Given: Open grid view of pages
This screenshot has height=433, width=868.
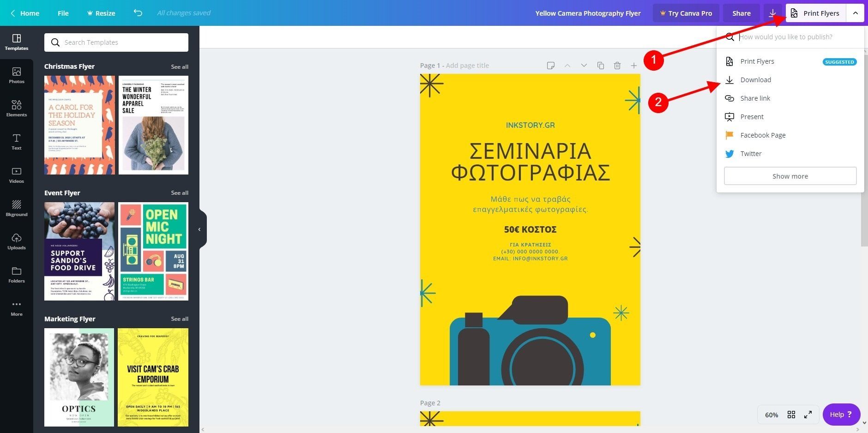Looking at the screenshot, I should tap(791, 415).
